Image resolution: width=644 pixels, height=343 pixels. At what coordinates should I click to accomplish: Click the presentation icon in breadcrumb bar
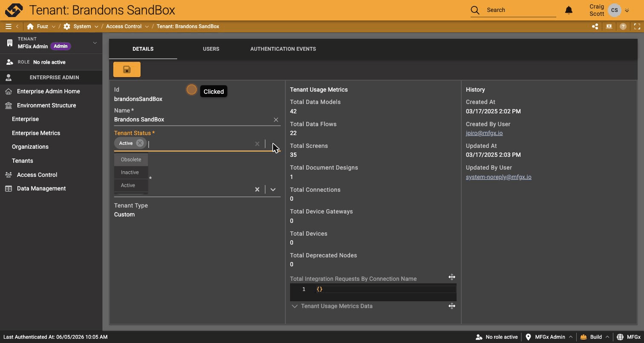click(609, 26)
